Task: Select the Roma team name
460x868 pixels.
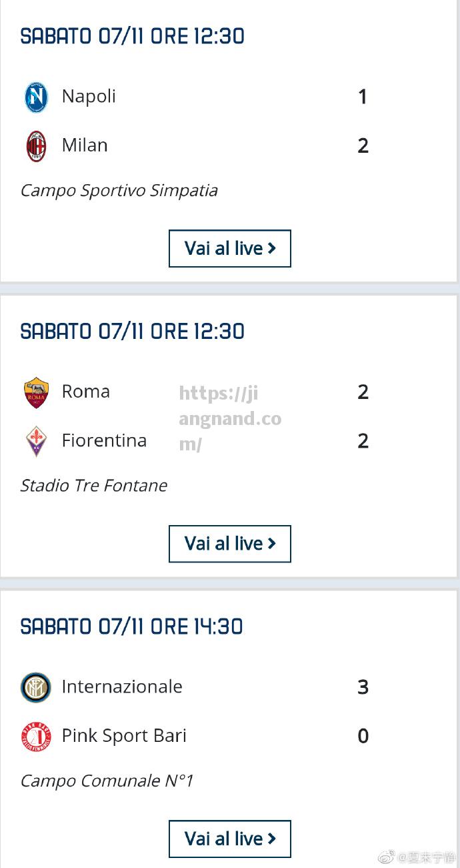Action: pyautogui.click(x=85, y=392)
